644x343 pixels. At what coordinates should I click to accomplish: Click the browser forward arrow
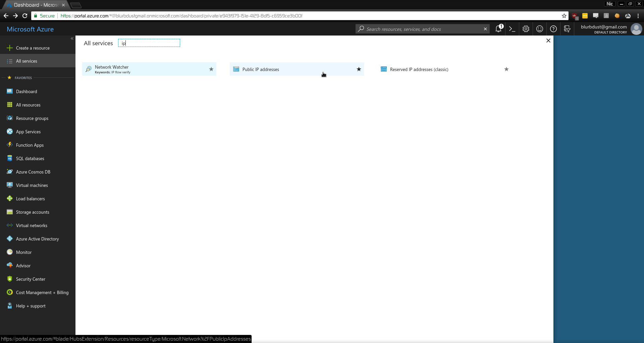tap(15, 16)
